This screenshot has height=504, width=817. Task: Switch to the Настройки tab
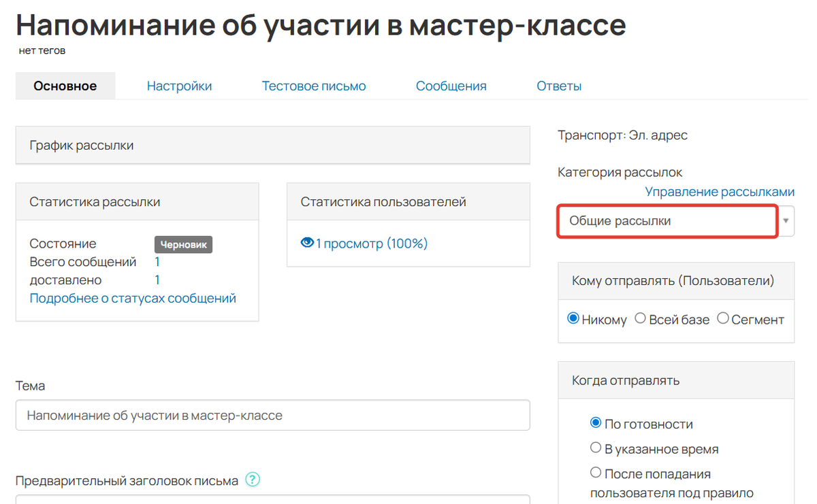178,85
